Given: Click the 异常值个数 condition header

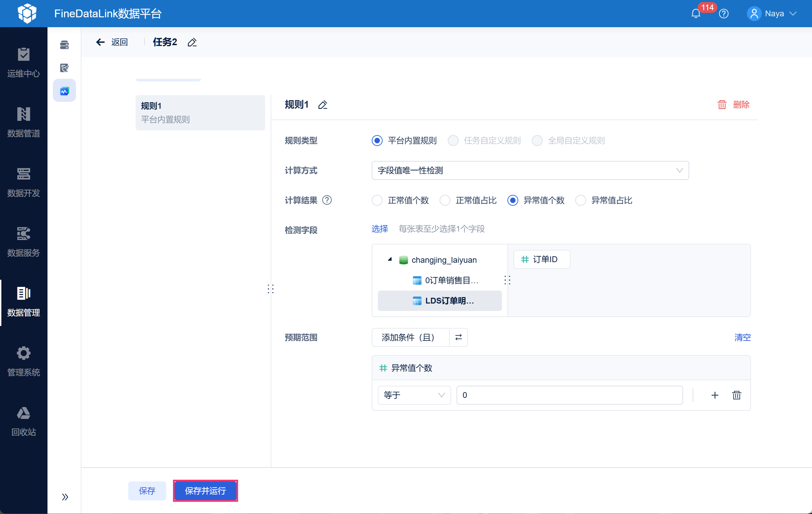Looking at the screenshot, I should [x=561, y=368].
